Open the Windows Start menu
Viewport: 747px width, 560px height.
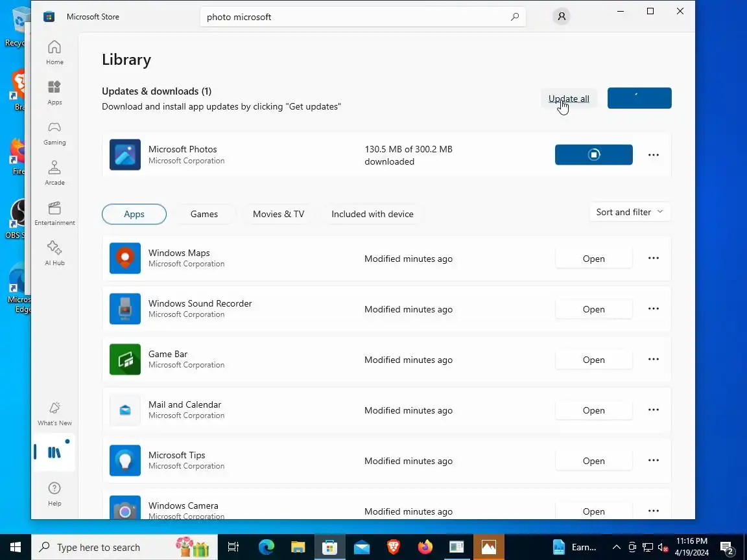click(x=16, y=547)
